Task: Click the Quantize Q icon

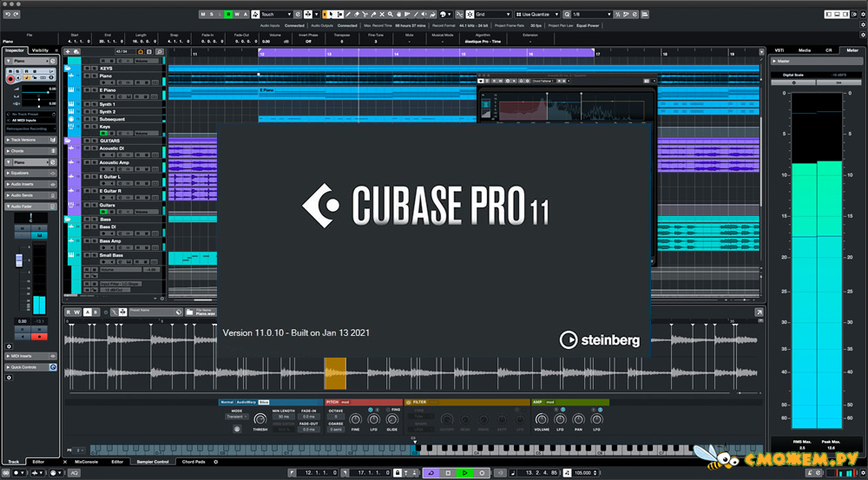Action: tap(566, 14)
